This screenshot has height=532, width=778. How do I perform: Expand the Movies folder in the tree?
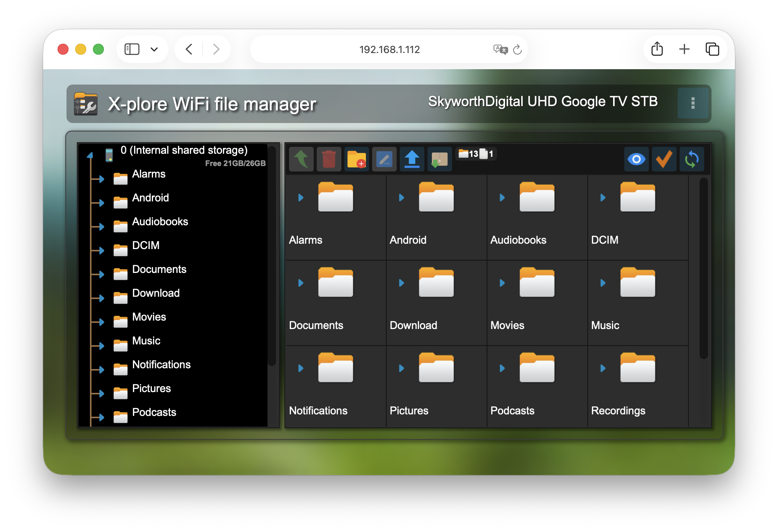pos(101,322)
